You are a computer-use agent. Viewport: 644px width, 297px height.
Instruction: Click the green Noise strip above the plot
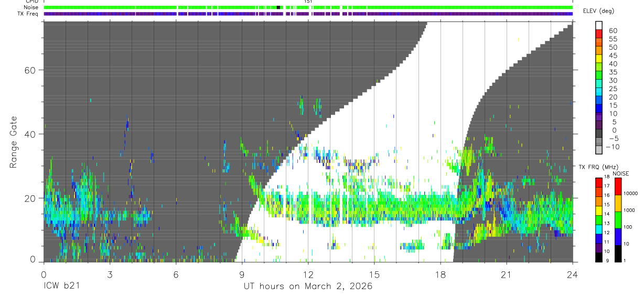(308, 8)
